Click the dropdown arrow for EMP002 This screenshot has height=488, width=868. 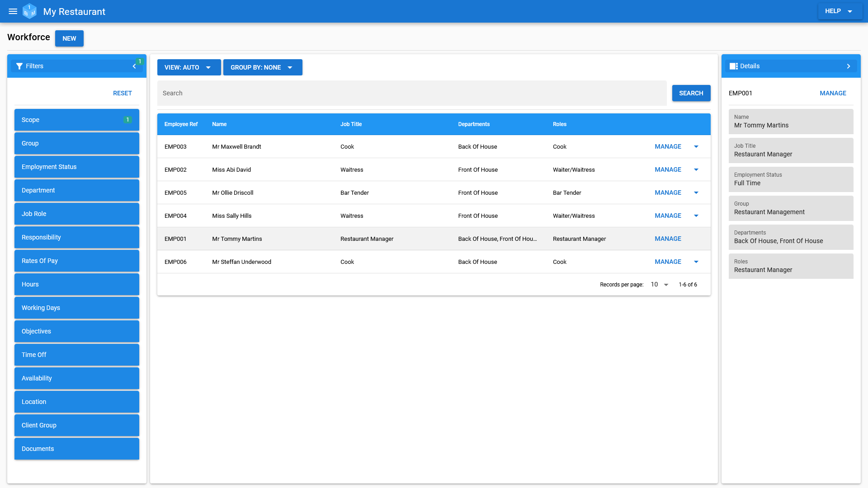696,169
